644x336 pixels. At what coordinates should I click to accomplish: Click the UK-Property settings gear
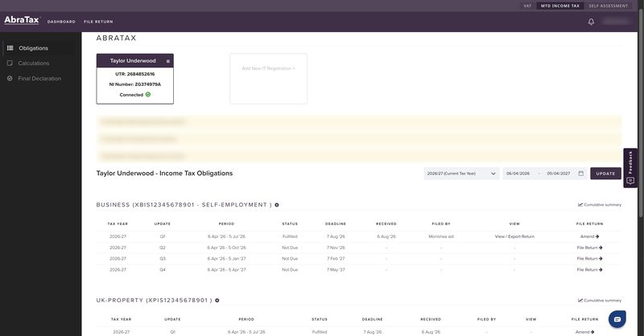point(217,301)
